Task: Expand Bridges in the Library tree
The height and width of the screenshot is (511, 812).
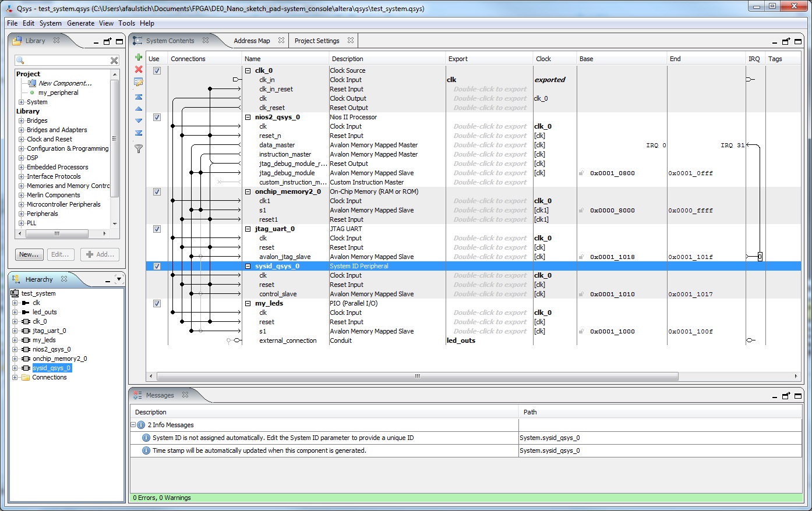Action: click(x=22, y=120)
